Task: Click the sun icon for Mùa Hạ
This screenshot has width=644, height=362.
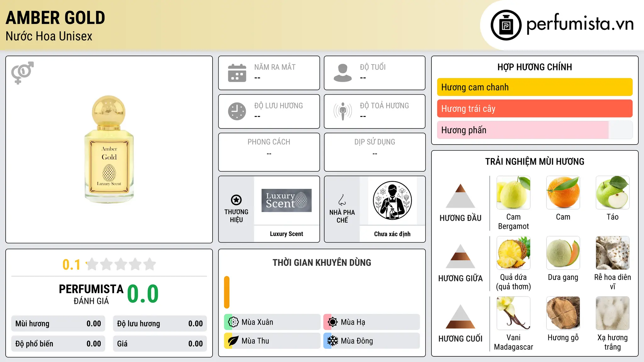Action: pyautogui.click(x=333, y=322)
